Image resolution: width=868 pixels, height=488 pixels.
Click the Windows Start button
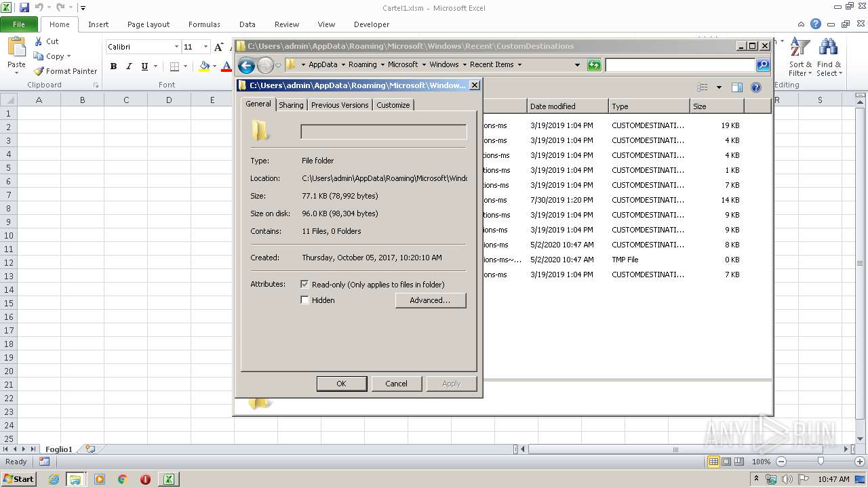click(x=19, y=479)
